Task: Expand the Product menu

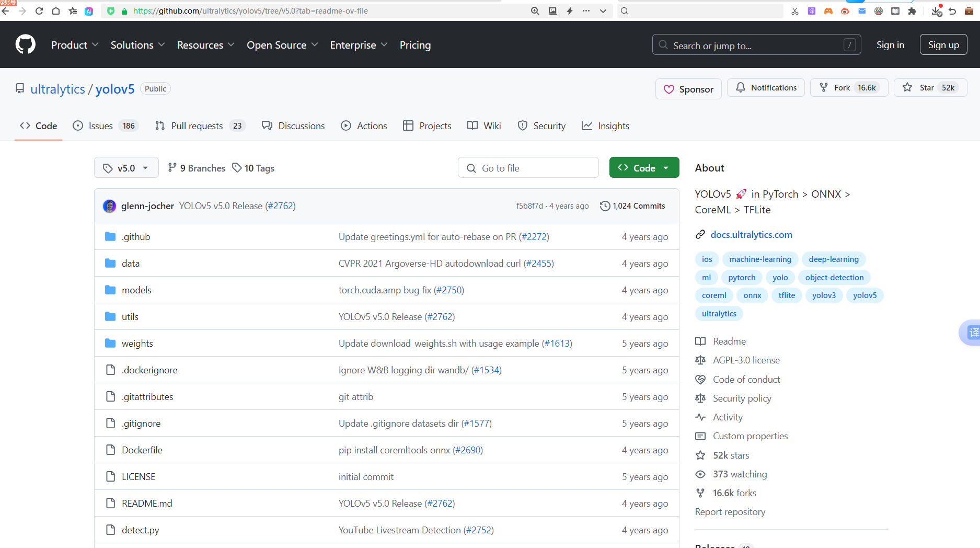Action: coord(75,45)
